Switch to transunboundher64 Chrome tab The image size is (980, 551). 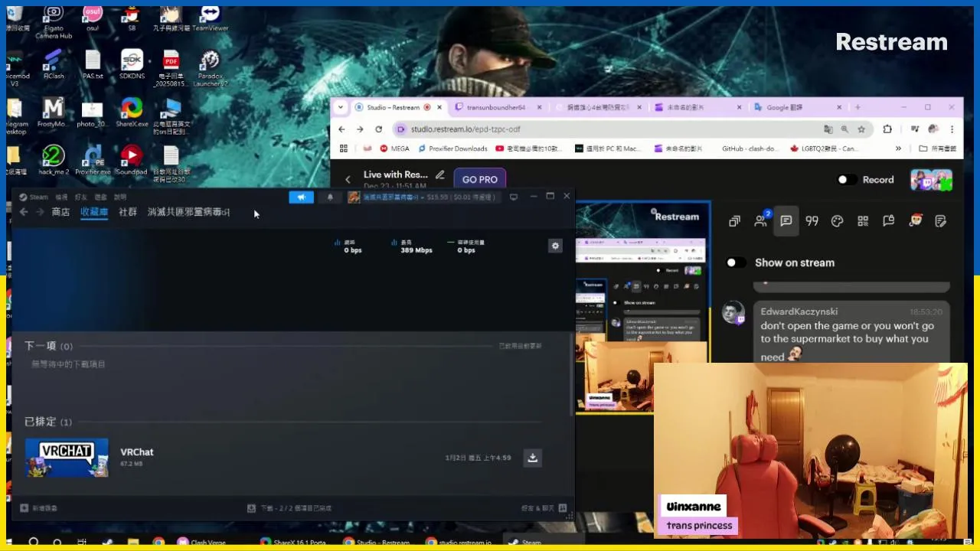click(x=498, y=107)
